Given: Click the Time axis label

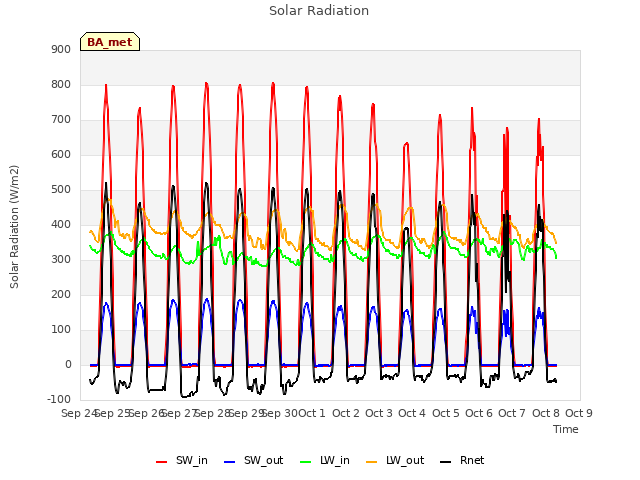Looking at the screenshot, I should pyautogui.click(x=566, y=429).
